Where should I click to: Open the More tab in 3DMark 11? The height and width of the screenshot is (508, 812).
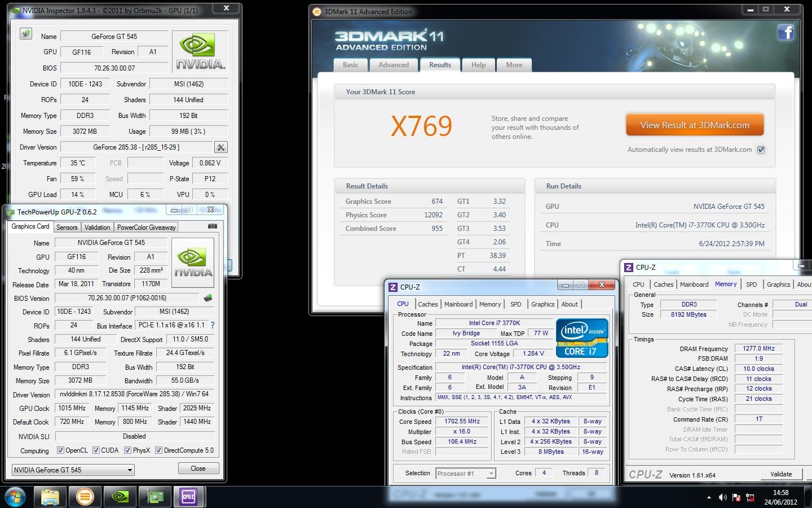coord(514,65)
